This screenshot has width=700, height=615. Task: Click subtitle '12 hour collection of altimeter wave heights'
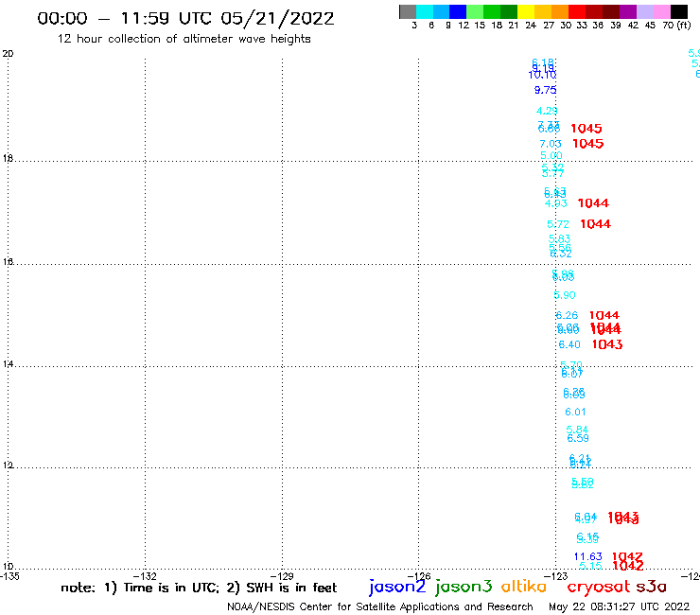click(184, 39)
